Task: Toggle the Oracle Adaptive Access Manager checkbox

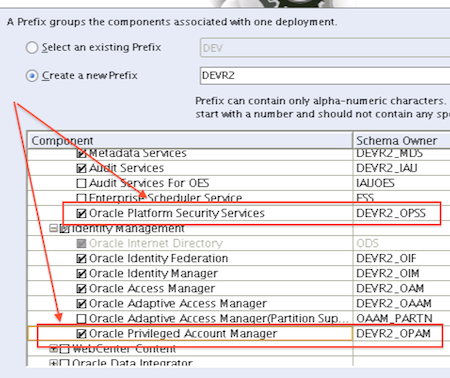Action: pos(81,304)
